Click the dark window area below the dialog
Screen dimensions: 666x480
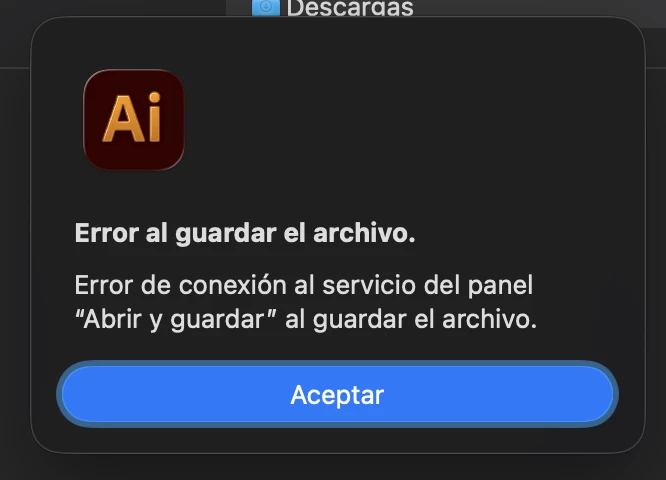point(333,467)
